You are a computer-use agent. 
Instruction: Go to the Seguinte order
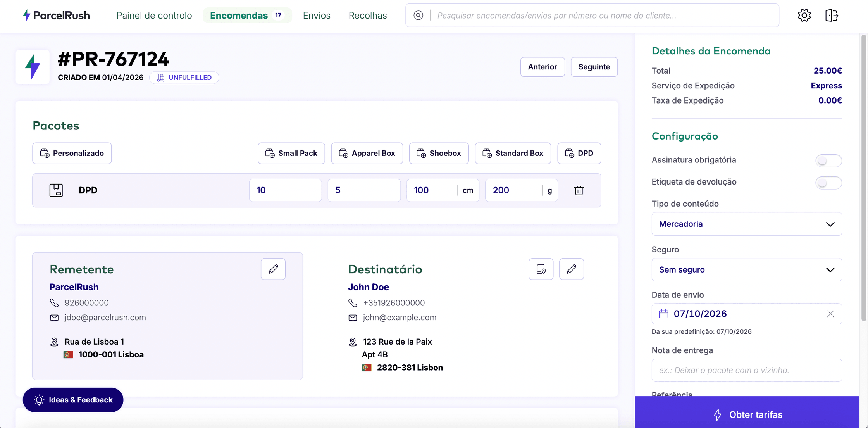[x=594, y=67]
